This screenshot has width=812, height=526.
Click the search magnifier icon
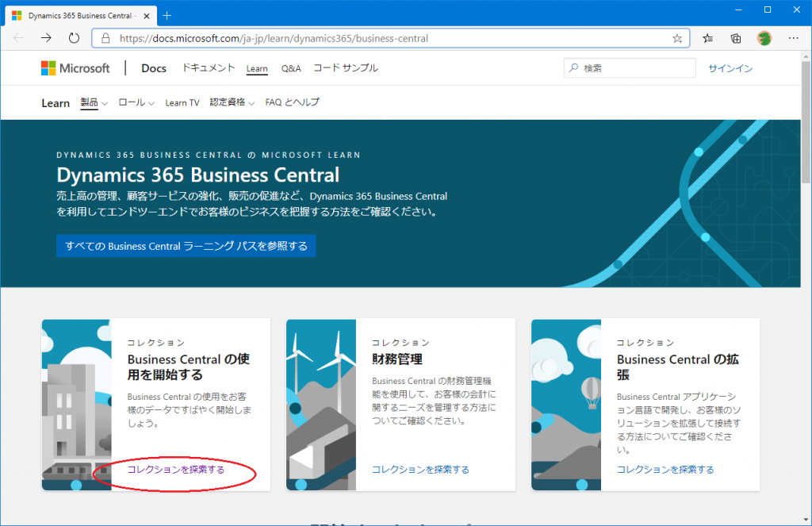(x=574, y=68)
